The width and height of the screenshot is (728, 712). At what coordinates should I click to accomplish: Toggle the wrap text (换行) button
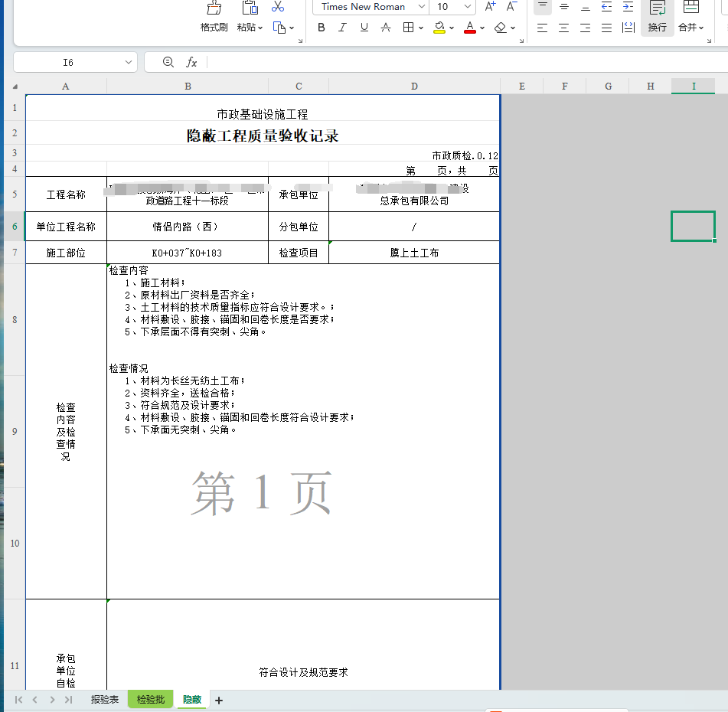click(657, 17)
